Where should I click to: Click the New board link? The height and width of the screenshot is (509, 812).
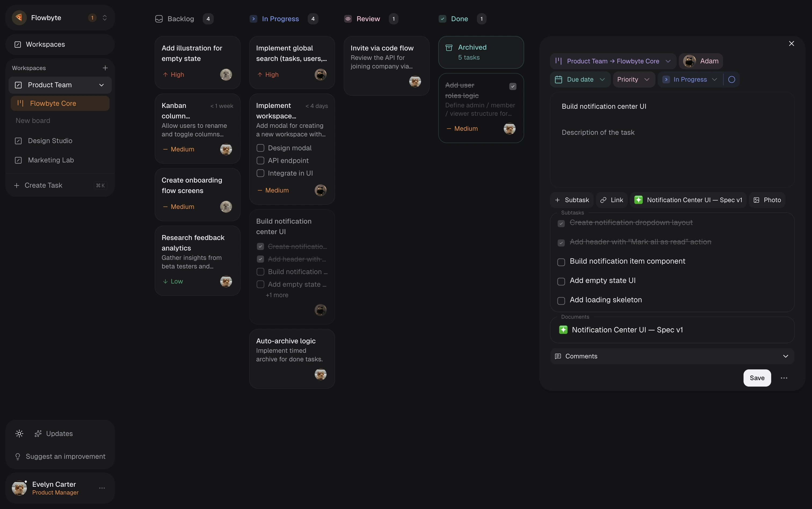[33, 120]
